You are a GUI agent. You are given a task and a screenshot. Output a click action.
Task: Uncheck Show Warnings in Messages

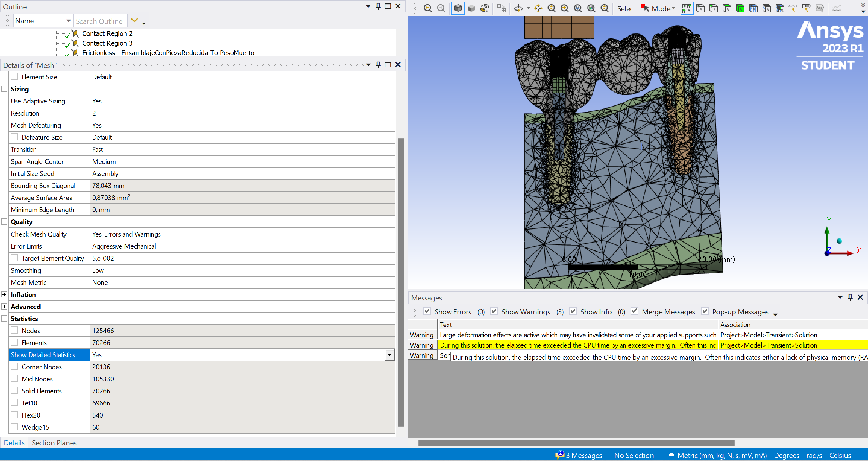click(x=494, y=311)
